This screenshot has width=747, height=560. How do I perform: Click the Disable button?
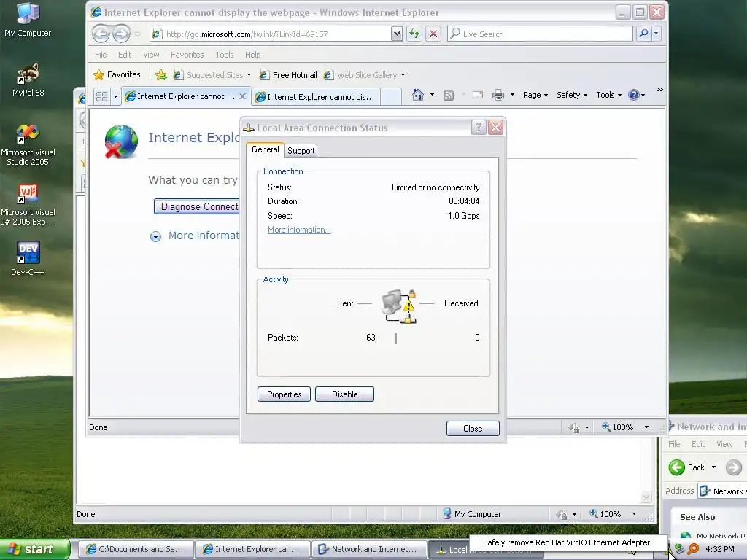344,394
